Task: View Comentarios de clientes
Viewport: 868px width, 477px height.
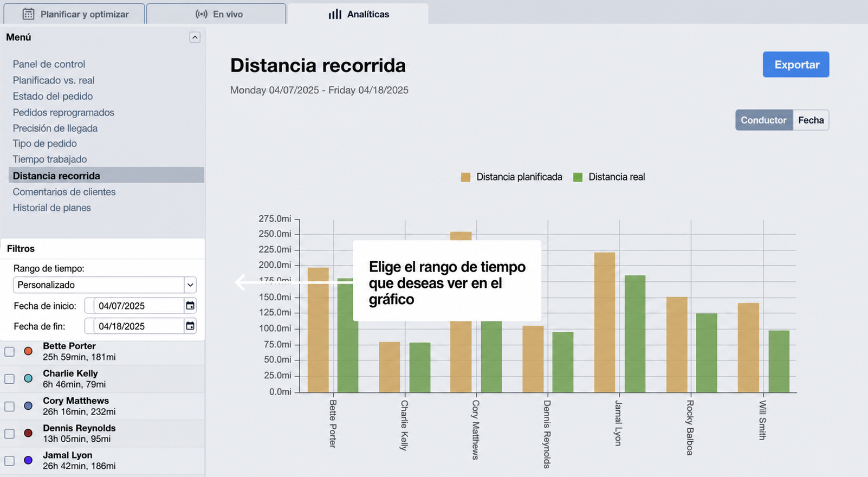Action: click(64, 192)
